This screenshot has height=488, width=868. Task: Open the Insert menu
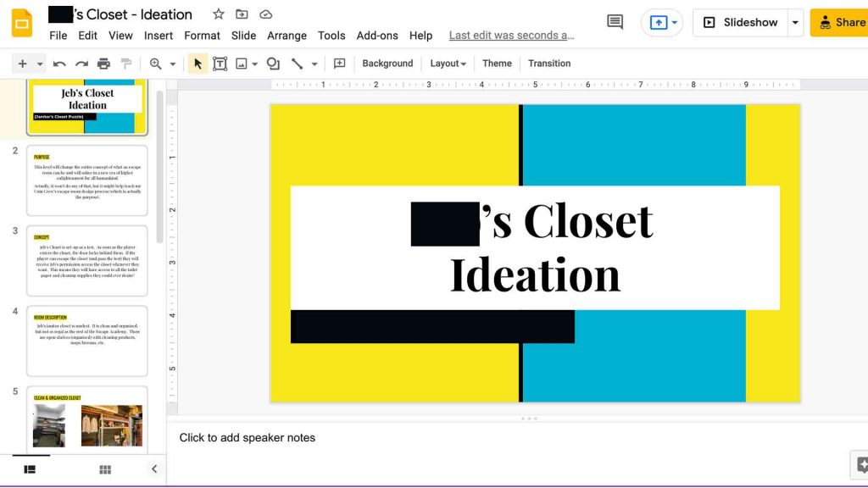[159, 36]
